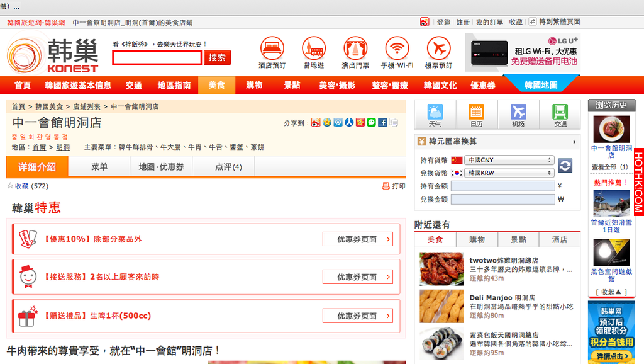Open the 中一會館明洞店 history thumbnail
644x364 pixels.
(x=611, y=129)
